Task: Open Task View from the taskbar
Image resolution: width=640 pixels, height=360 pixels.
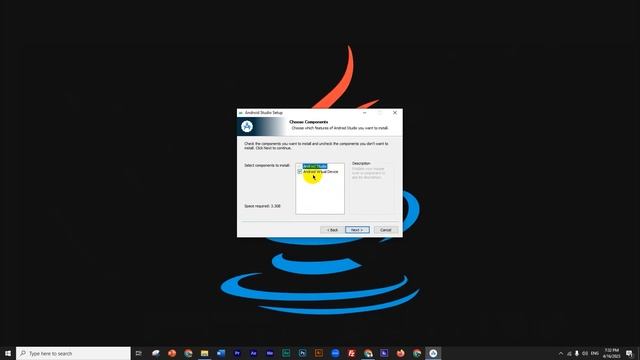Action: point(139,353)
